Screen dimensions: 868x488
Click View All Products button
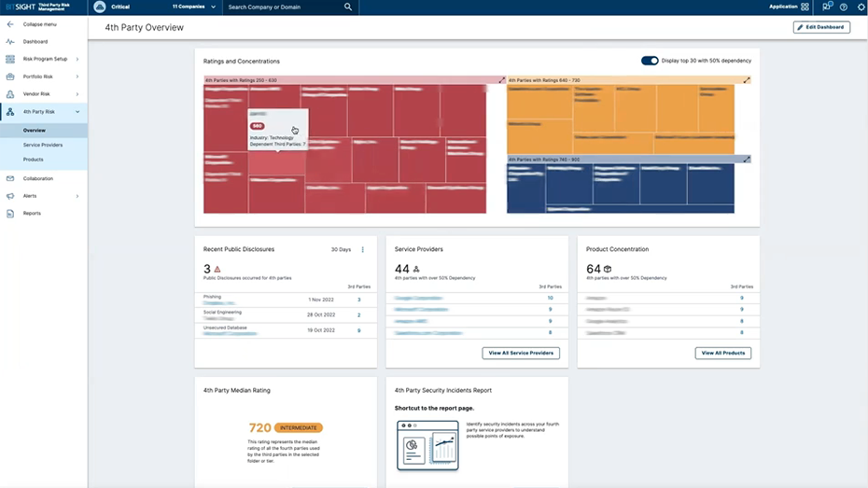click(722, 353)
